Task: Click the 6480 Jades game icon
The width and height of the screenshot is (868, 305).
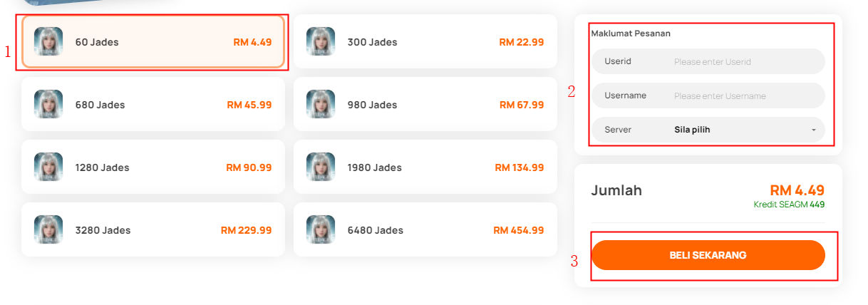Action: click(321, 229)
